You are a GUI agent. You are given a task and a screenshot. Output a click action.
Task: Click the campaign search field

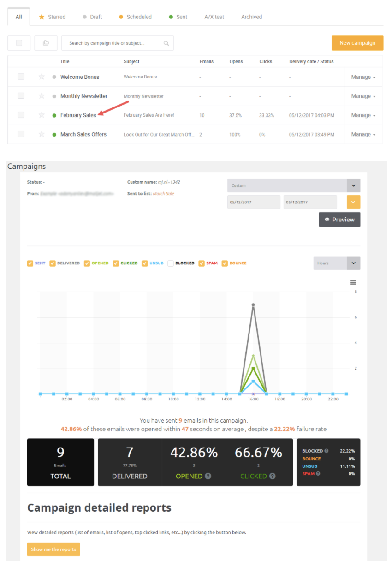[x=118, y=43]
